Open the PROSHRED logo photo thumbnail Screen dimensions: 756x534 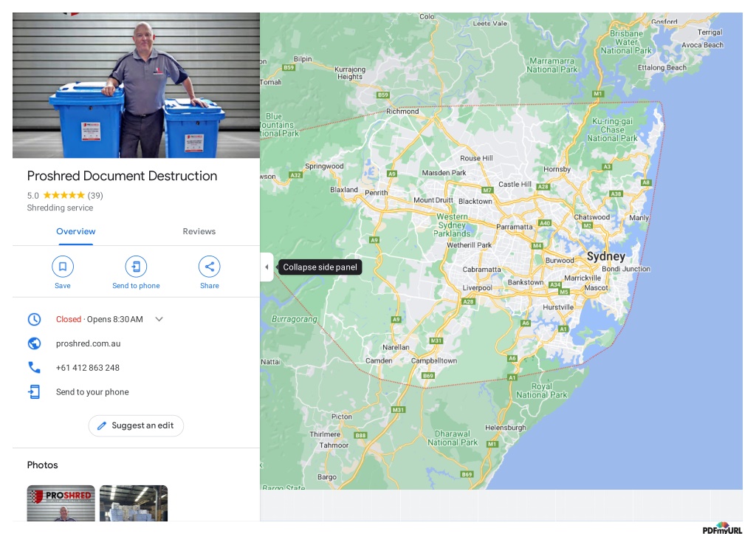point(61,503)
